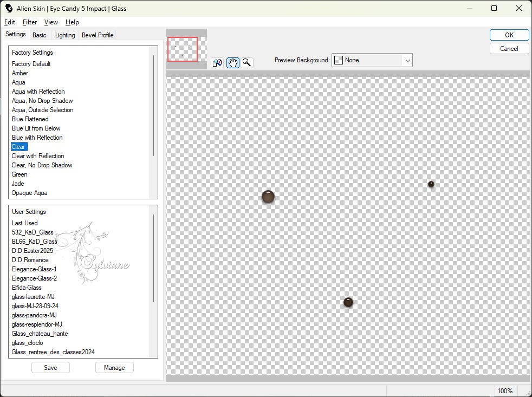Select the 532_KaD_Glass user setting
Image resolution: width=532 pixels, height=397 pixels.
(x=33, y=232)
